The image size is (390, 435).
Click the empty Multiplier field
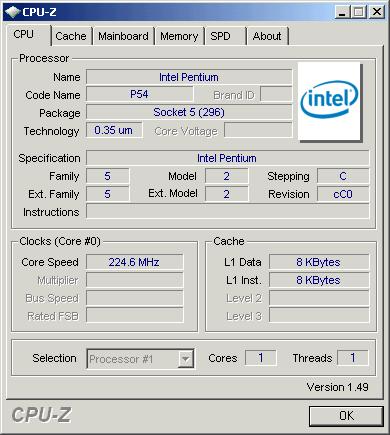(134, 280)
